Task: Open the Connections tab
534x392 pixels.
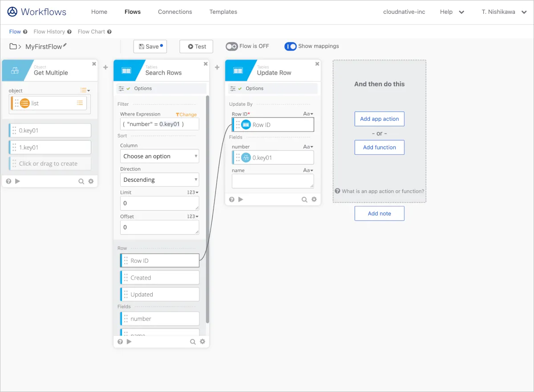Action: 175,12
